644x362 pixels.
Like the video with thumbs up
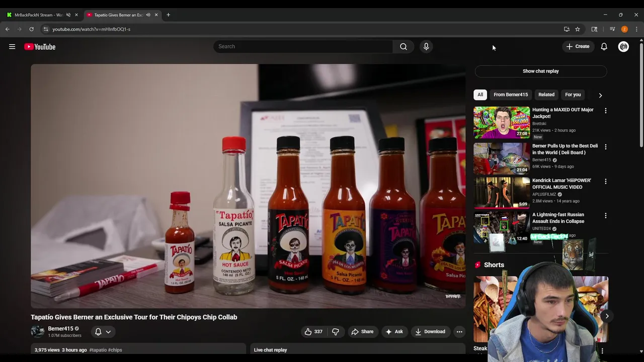[313, 332]
